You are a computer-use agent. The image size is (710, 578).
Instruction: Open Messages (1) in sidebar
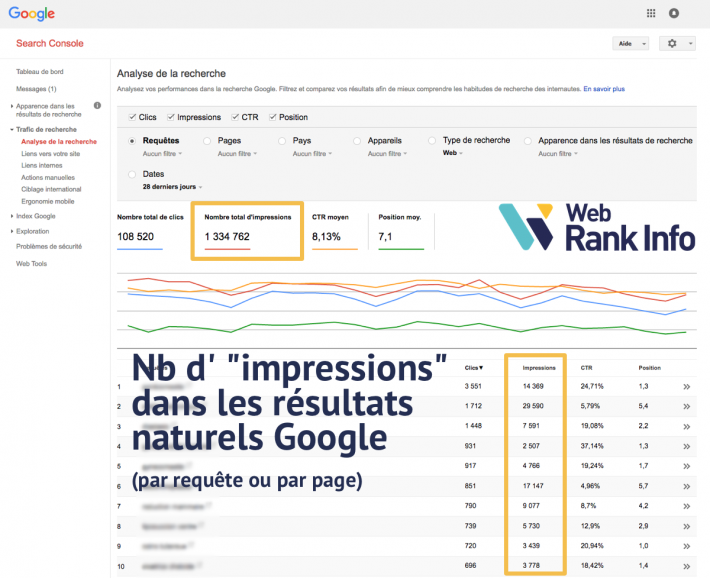36,89
